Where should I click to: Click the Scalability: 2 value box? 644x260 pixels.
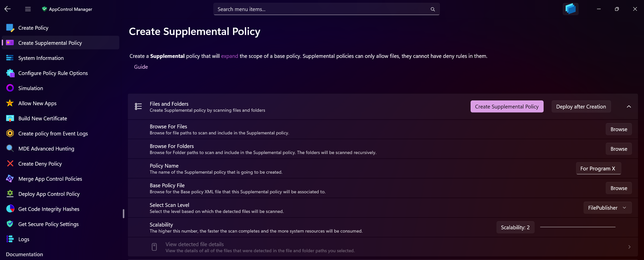[x=515, y=227]
